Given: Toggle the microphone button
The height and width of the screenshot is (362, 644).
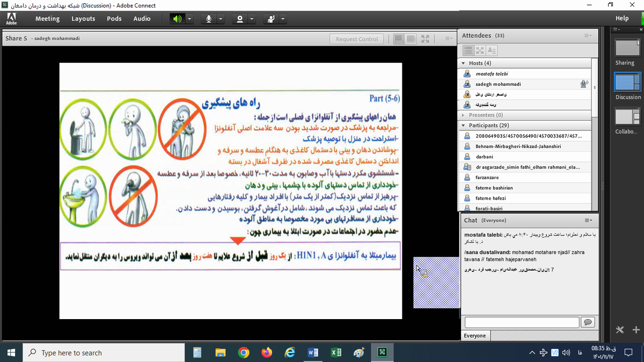Looking at the screenshot, I should 209,19.
